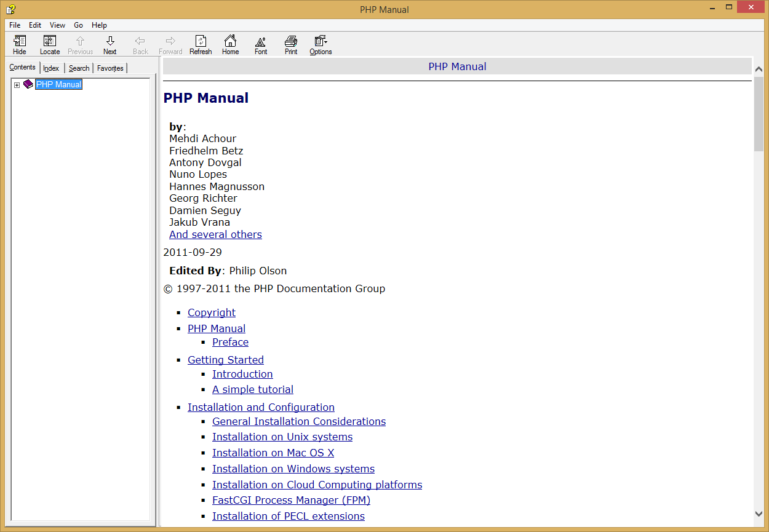Click the PHP Documentation Group copyright line
Screen dimensions: 769x532
pyautogui.click(x=274, y=288)
